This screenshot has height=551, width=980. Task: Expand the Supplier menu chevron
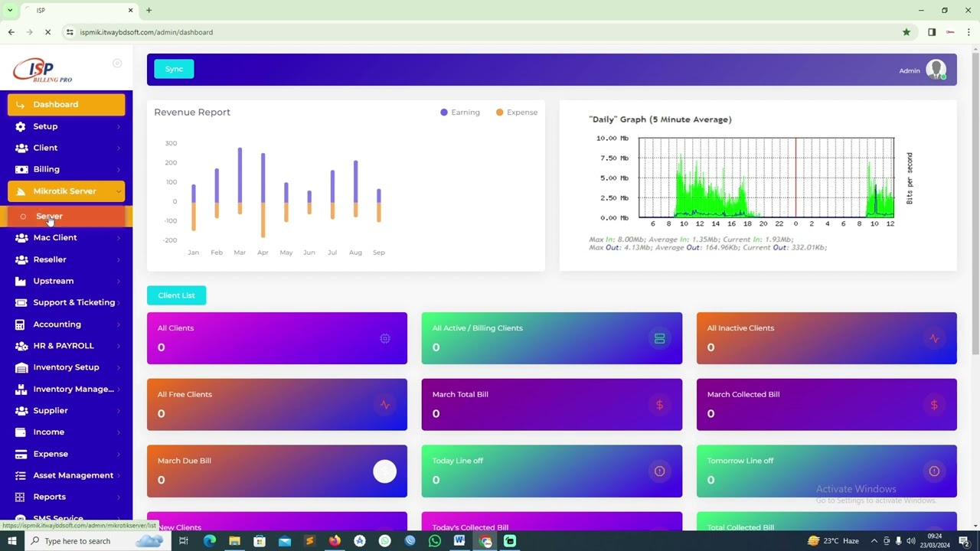pos(119,411)
